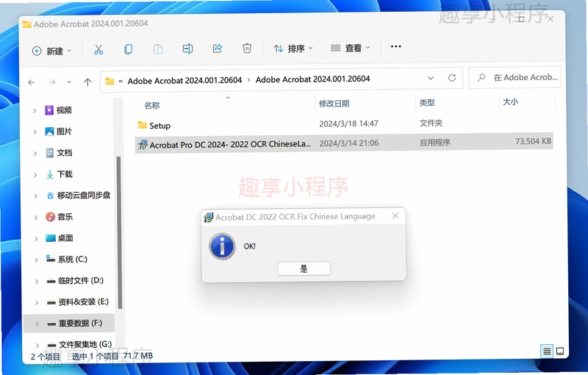This screenshot has height=375, width=588.
Task: Switch to large icons view in status bar
Action: tap(560, 351)
